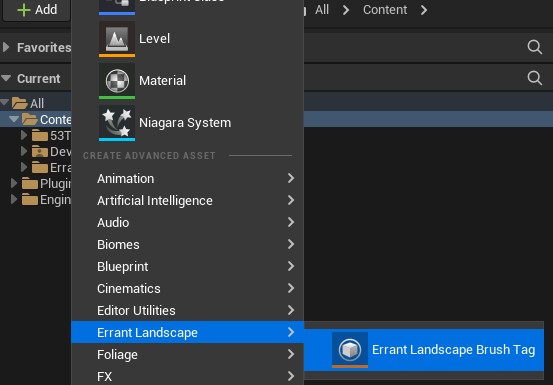Screen dimensions: 553x385
Task: Open the Blueprint submenu
Action: click(x=188, y=267)
